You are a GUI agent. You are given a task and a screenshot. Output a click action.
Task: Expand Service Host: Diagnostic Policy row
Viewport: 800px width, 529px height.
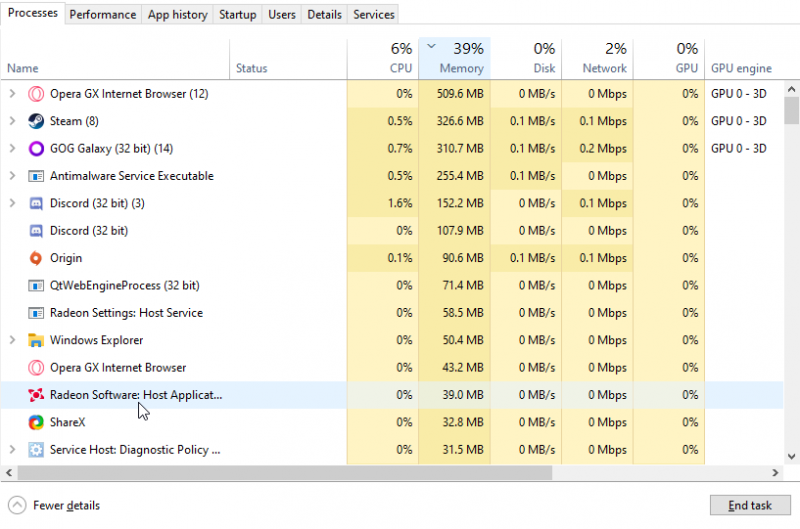pyautogui.click(x=12, y=450)
